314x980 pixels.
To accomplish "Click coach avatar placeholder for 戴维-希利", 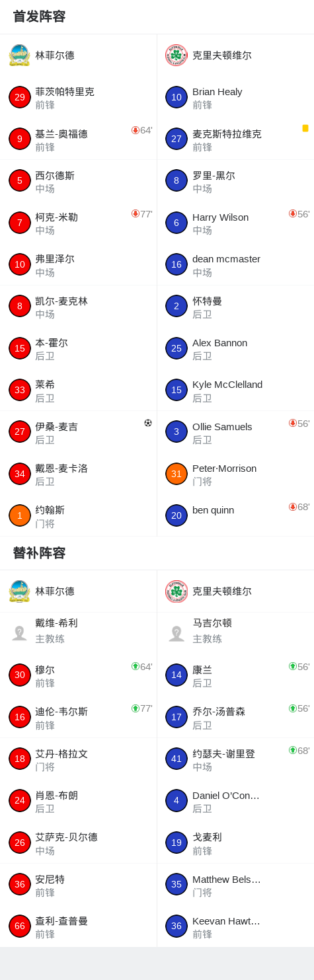I will click(20, 633).
